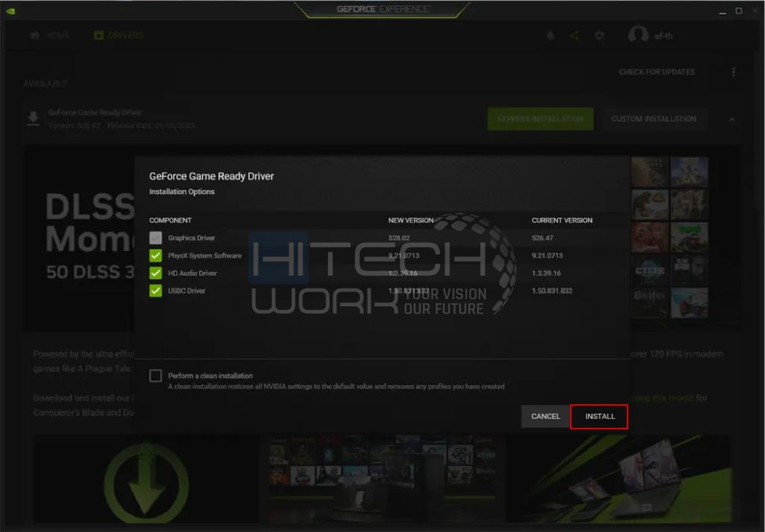
Task: Open the three-dot more options menu
Action: click(x=734, y=72)
